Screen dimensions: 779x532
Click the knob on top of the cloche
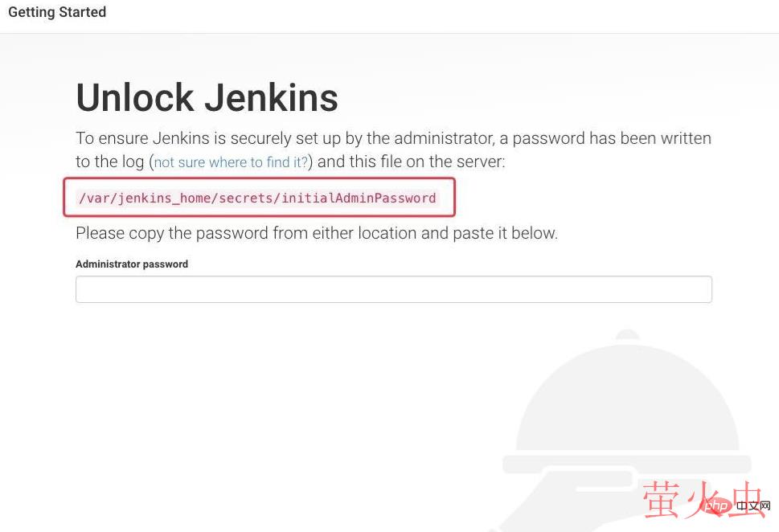[x=627, y=334]
